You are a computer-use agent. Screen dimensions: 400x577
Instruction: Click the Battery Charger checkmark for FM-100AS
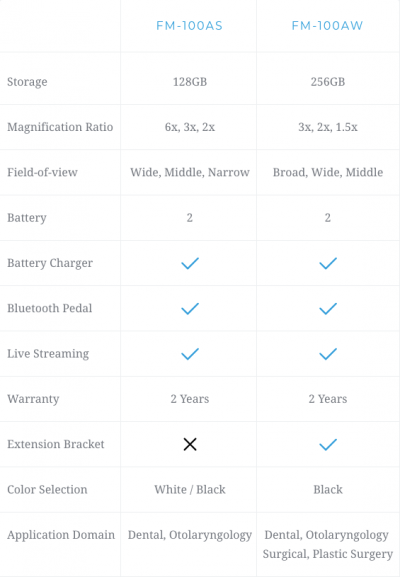(190, 263)
